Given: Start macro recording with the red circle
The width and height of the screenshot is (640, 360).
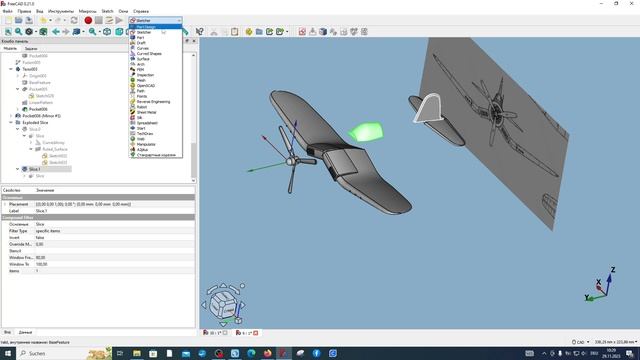Looking at the screenshot, I should (x=88, y=20).
